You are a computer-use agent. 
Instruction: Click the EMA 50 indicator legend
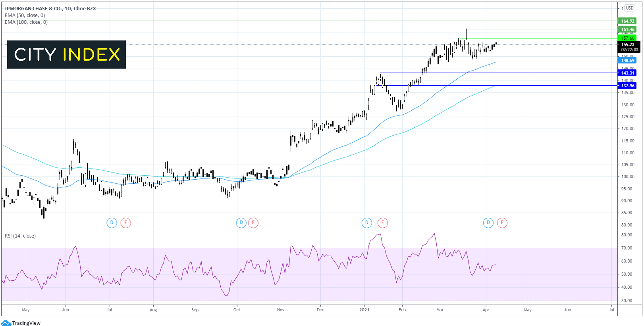coord(25,15)
